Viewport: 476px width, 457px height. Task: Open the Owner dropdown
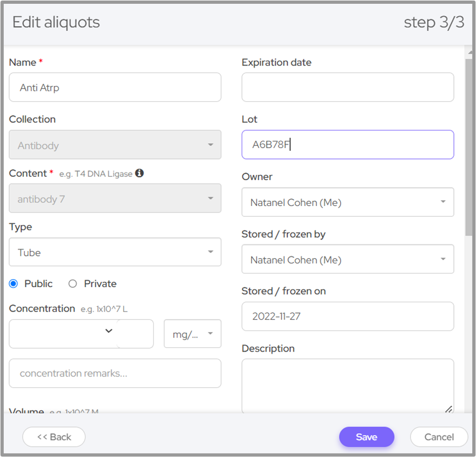point(347,202)
